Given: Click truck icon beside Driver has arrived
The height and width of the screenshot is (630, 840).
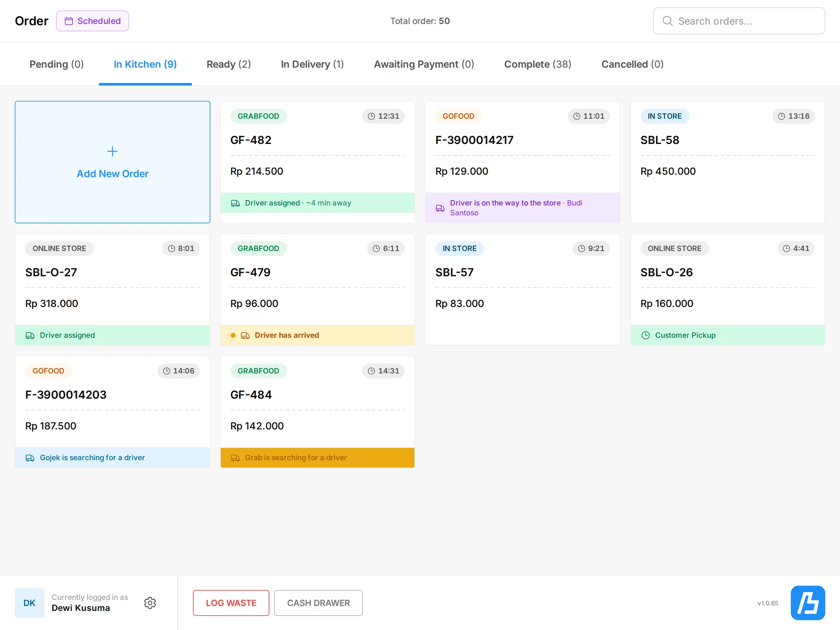Looking at the screenshot, I should coord(245,336).
